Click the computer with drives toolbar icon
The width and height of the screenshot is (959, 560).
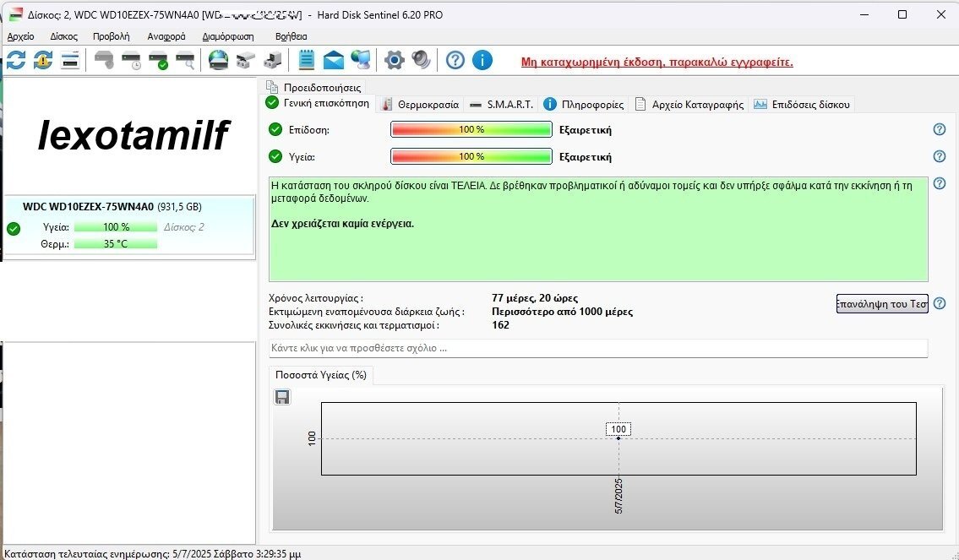tap(272, 60)
